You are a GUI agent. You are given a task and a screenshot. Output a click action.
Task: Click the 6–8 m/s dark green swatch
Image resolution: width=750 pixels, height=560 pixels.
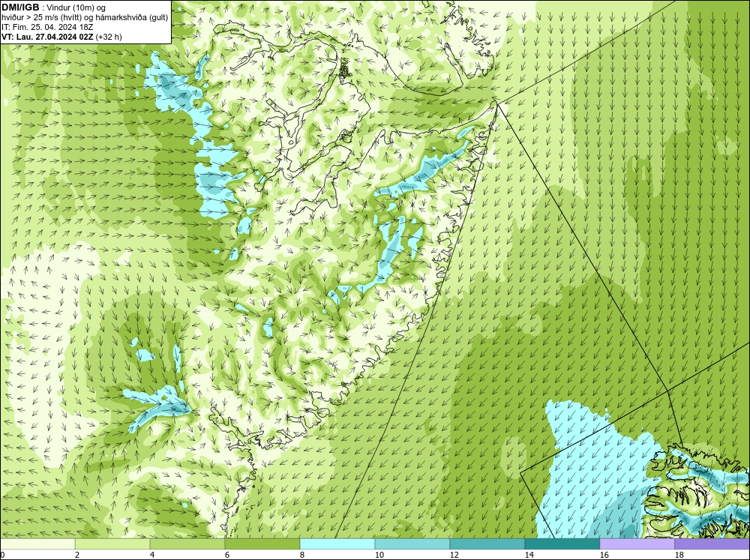tap(262, 544)
